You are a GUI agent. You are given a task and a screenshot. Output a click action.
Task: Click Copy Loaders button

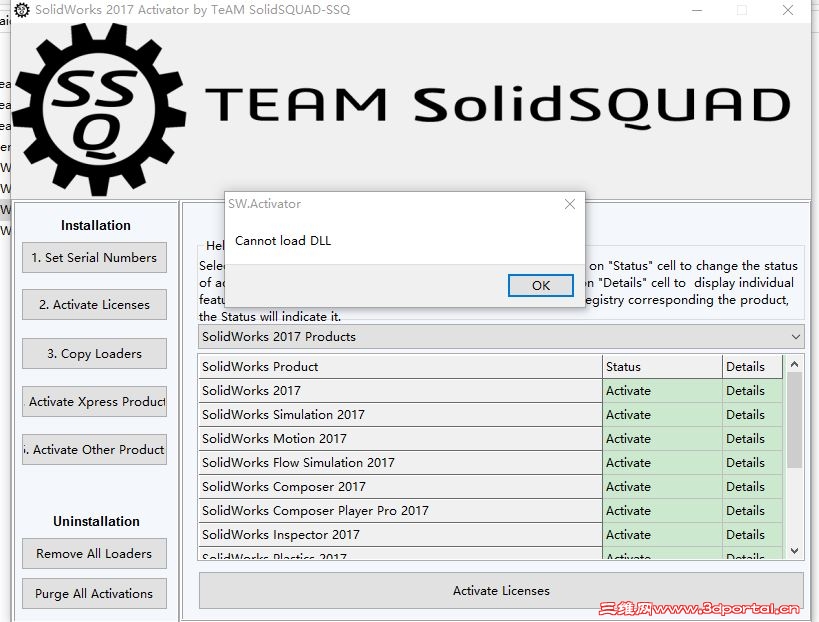pos(95,354)
